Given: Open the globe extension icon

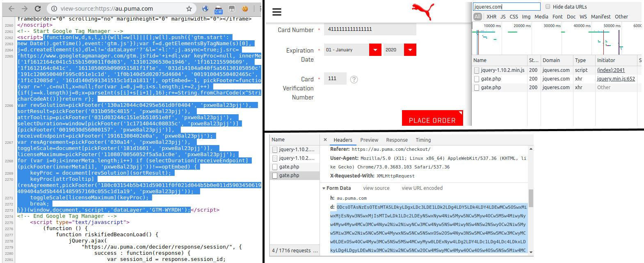Looking at the screenshot, I should click(206, 9).
